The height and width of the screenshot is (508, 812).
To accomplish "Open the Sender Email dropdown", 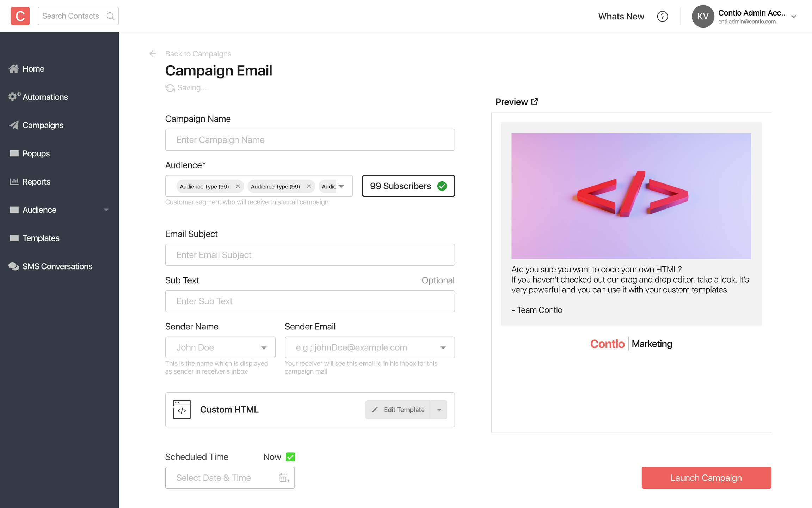I will pos(443,347).
